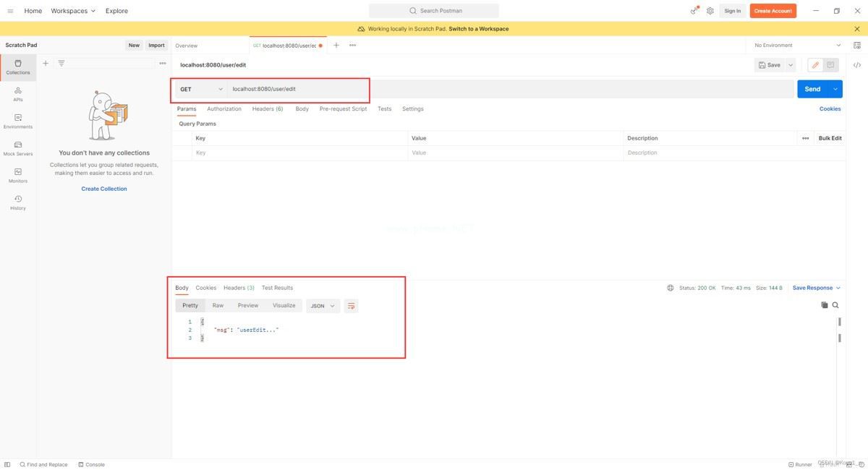Open the Collections sidebar panel
Viewport: 868px width, 470px height.
click(x=18, y=67)
